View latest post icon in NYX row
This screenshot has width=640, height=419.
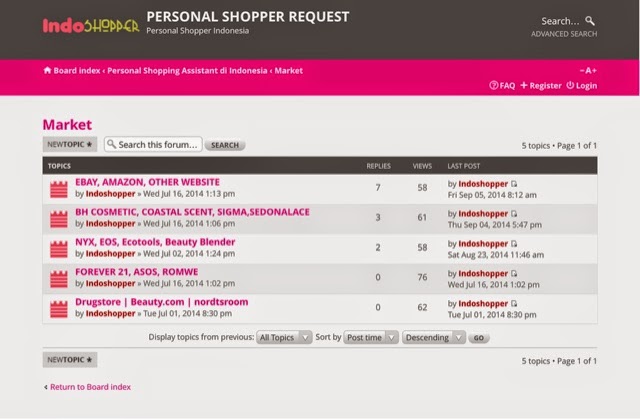tap(514, 244)
